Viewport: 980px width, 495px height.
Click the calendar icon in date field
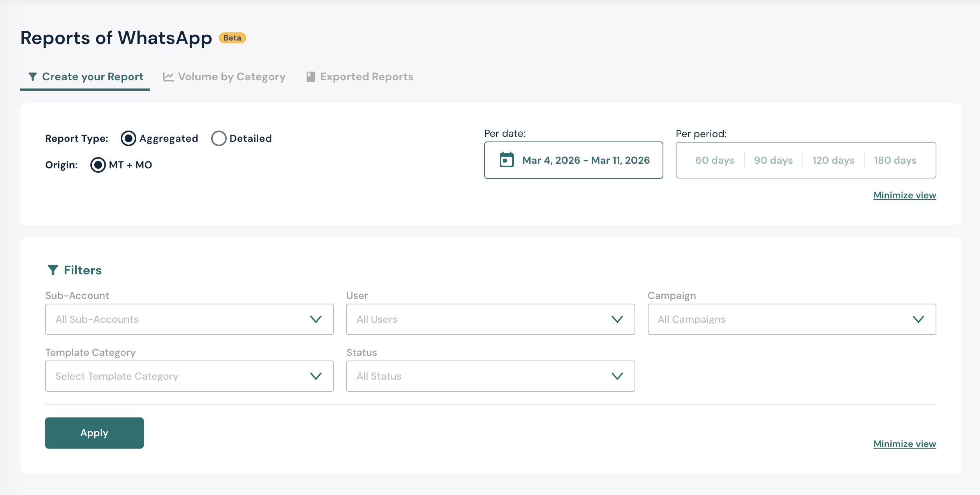(506, 160)
